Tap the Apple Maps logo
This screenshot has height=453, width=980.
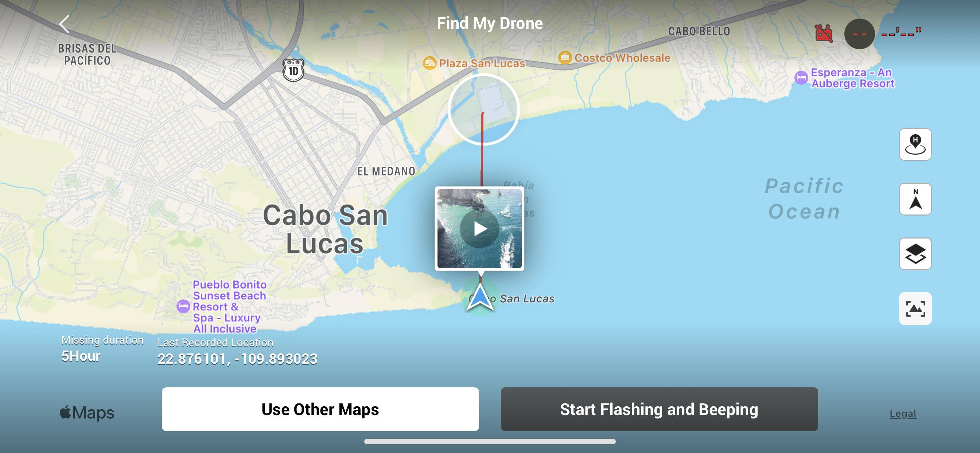[x=87, y=413]
